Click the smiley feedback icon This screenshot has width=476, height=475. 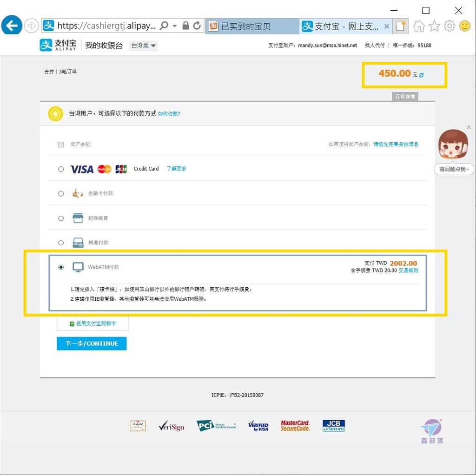(465, 26)
